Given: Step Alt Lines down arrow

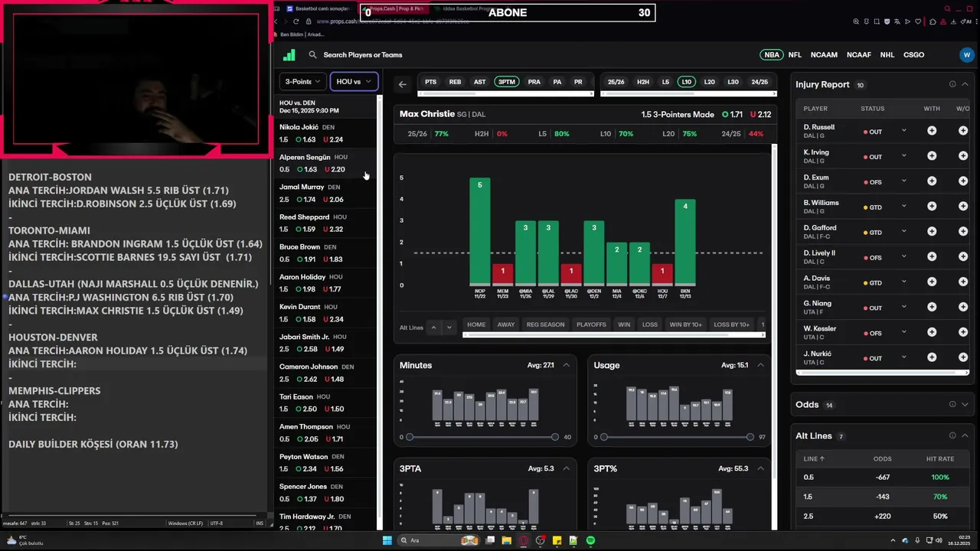Looking at the screenshot, I should tap(449, 327).
